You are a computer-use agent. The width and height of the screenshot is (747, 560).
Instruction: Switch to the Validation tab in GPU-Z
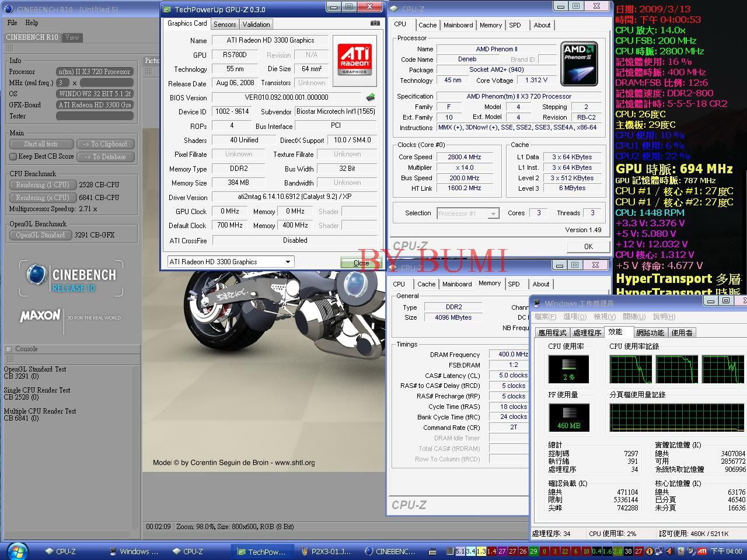pos(256,24)
